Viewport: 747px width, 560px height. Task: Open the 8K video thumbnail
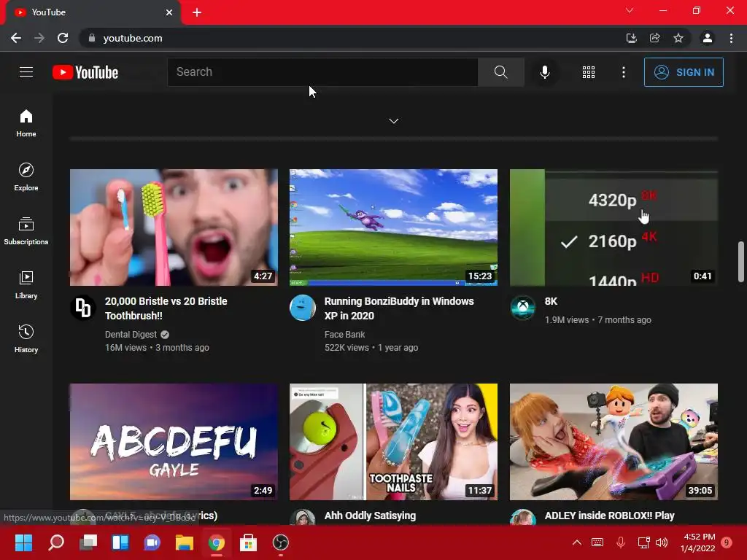click(614, 227)
